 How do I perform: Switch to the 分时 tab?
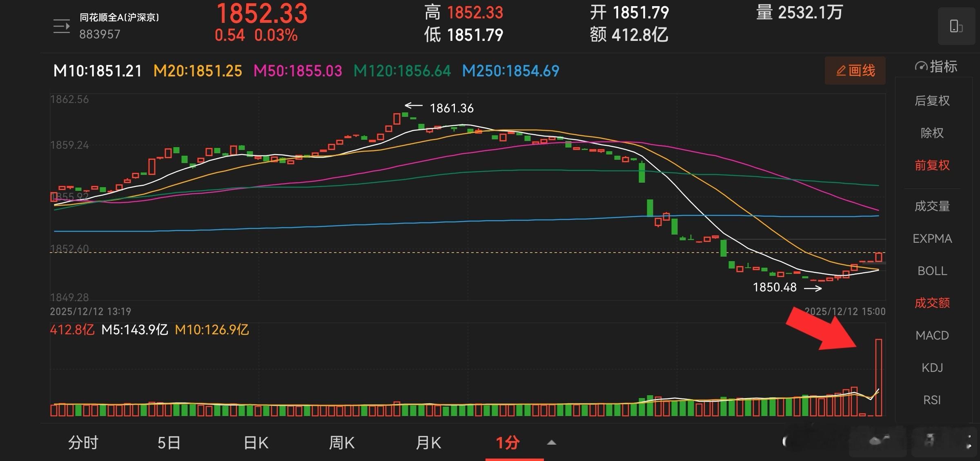(83, 443)
